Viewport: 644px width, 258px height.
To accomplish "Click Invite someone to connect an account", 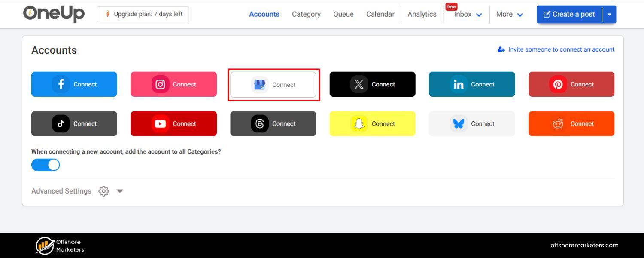I will [556, 49].
